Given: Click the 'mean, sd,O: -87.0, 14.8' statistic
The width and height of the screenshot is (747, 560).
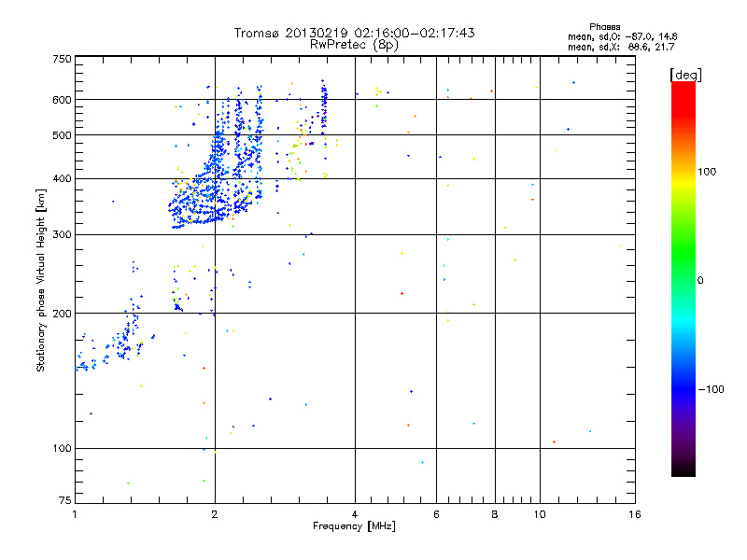Looking at the screenshot, I should coord(622,36).
